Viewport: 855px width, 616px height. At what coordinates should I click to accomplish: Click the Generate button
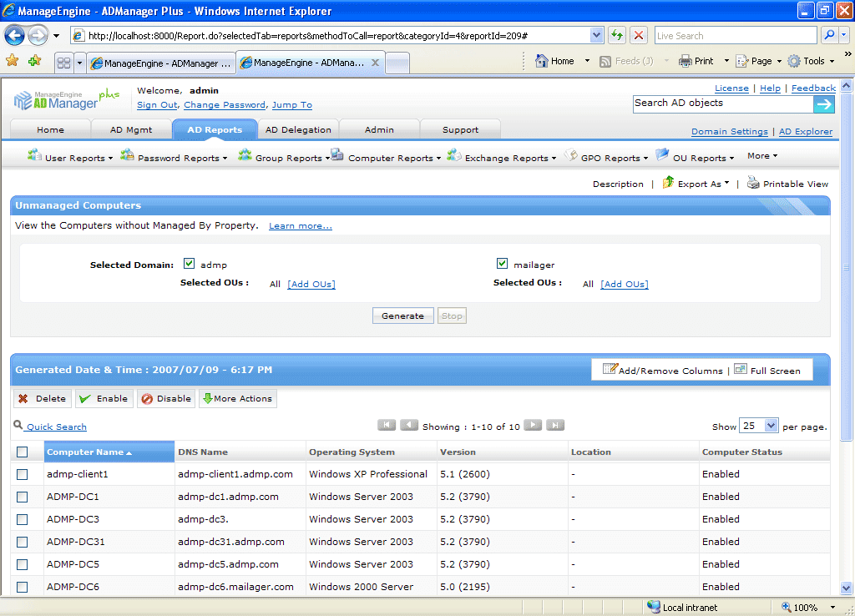[x=402, y=316]
